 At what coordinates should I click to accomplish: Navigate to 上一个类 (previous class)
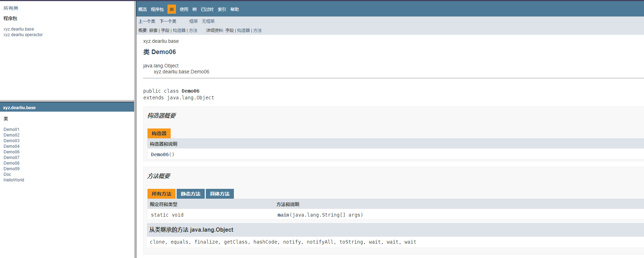(x=147, y=21)
